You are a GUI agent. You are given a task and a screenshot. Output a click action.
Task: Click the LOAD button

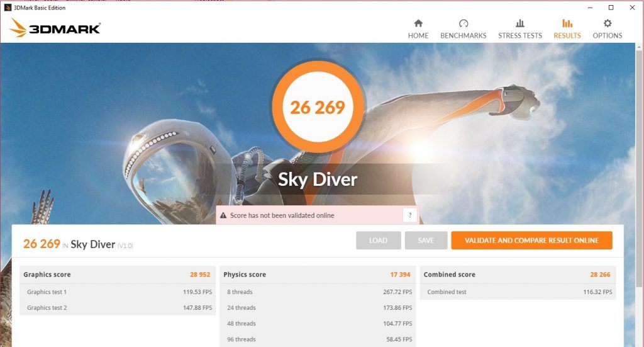378,241
